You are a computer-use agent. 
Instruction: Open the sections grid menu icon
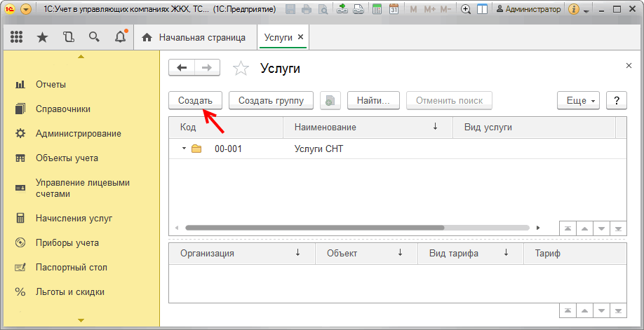(16, 38)
